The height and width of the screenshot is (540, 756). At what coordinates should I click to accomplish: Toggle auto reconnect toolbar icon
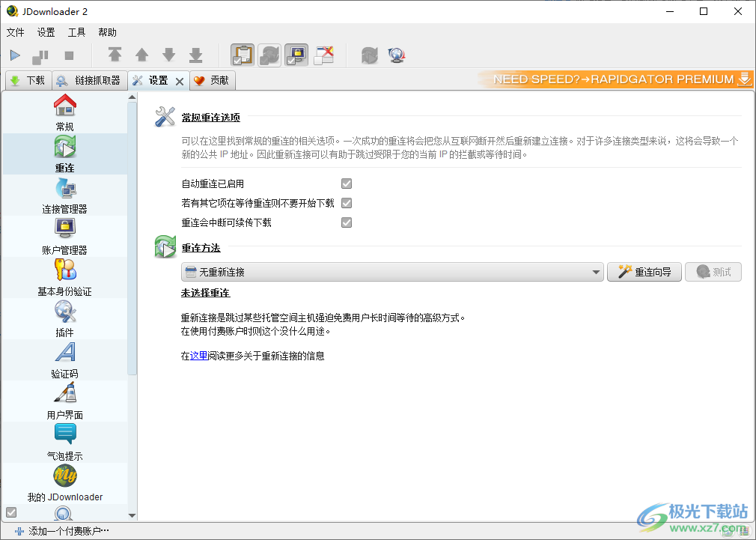[269, 55]
